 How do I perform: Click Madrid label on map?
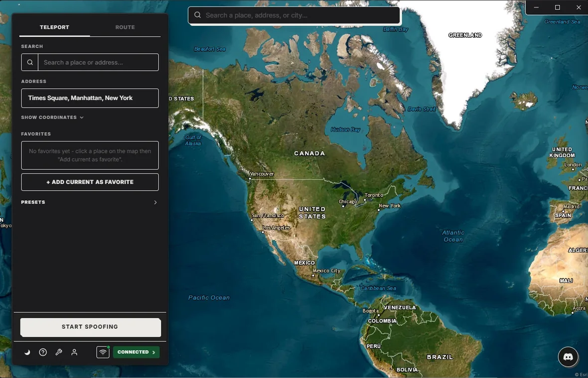(571, 207)
